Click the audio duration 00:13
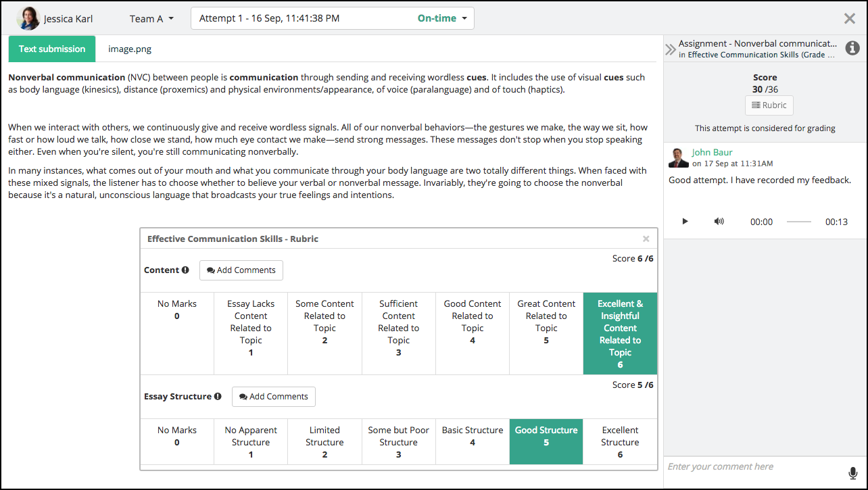 tap(836, 222)
